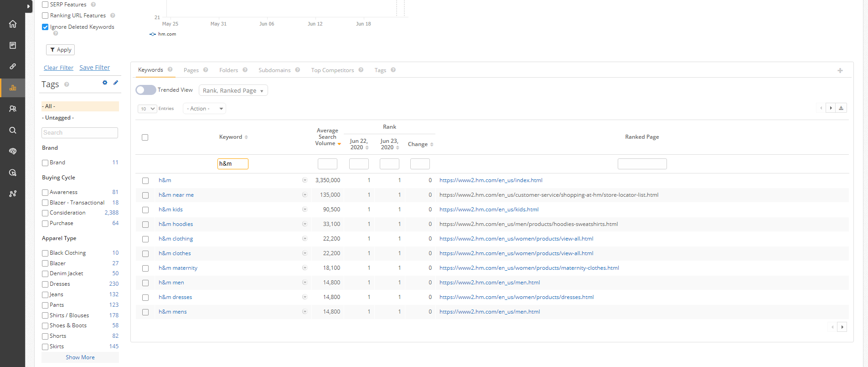
Task: Click the help icon beside Top Competitors tab
Action: (361, 70)
